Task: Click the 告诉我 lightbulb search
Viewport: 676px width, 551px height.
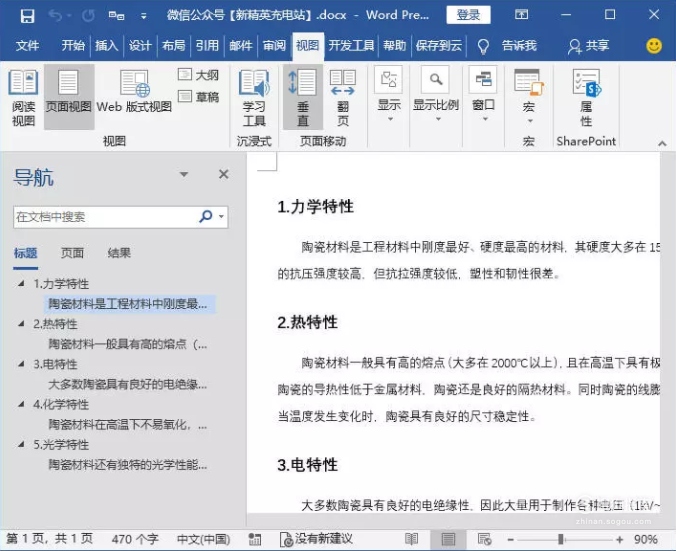Action: pyautogui.click(x=507, y=46)
